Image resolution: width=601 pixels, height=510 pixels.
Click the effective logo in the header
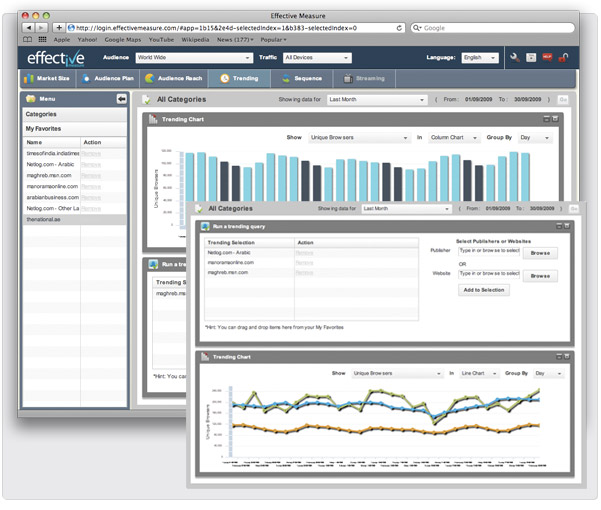[x=56, y=58]
